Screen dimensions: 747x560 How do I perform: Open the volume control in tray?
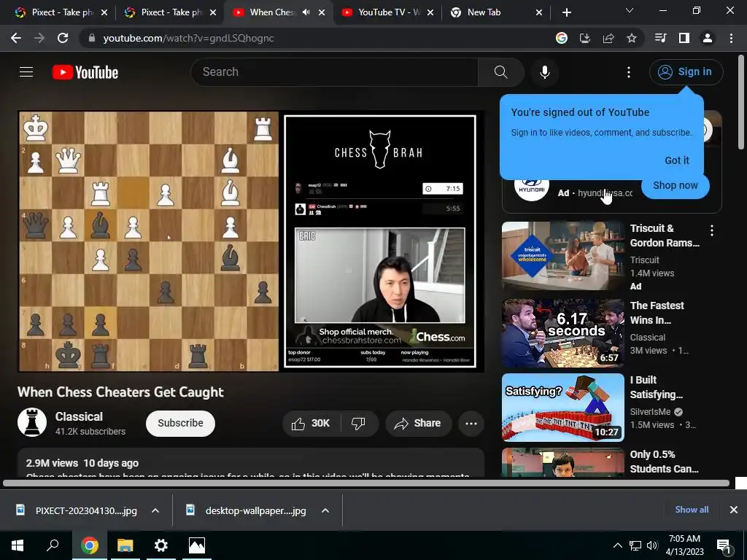click(653, 545)
